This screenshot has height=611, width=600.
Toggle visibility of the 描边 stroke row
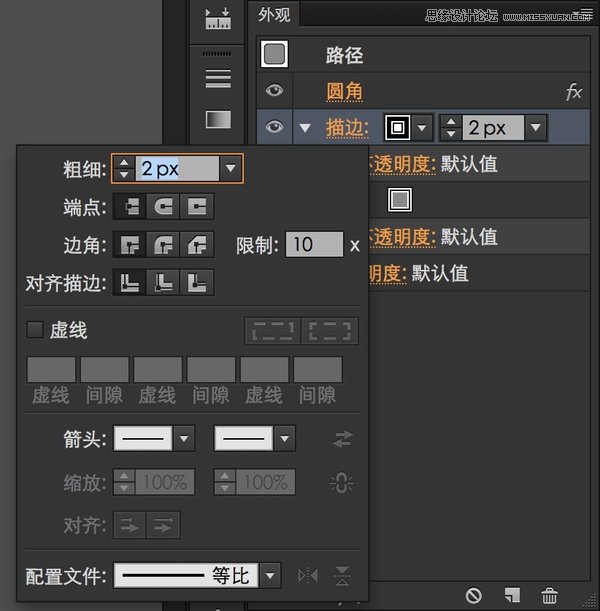[x=274, y=127]
